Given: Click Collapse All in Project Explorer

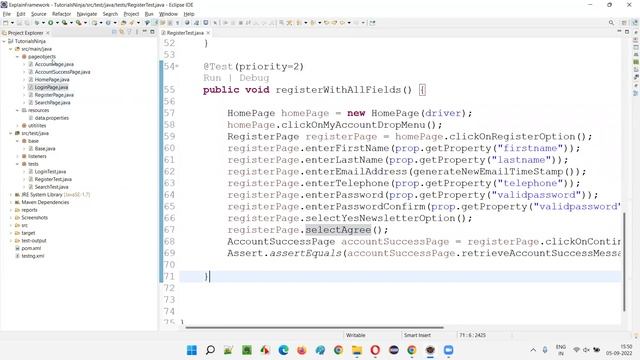Looking at the screenshot, I should click(114, 32).
